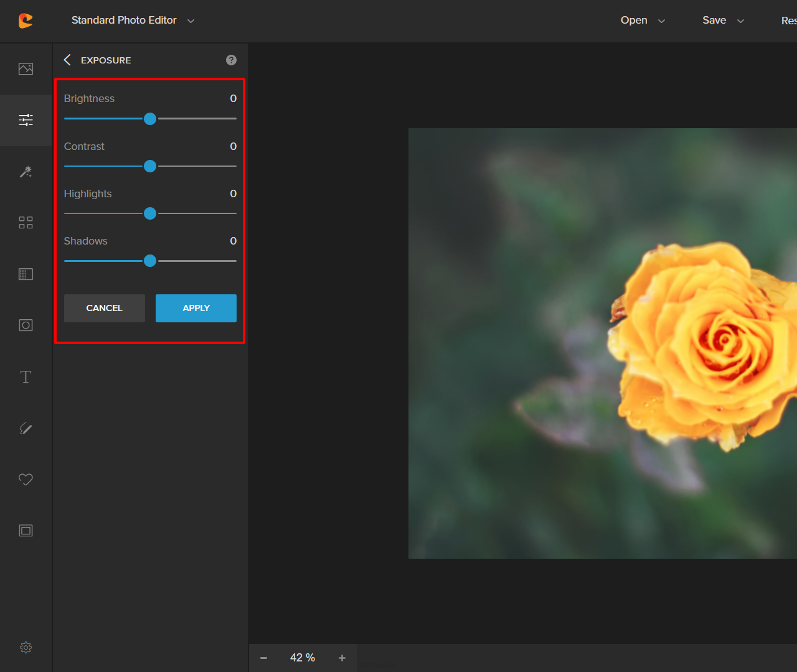
Task: Open the four-squares filters icon
Action: coord(26,223)
